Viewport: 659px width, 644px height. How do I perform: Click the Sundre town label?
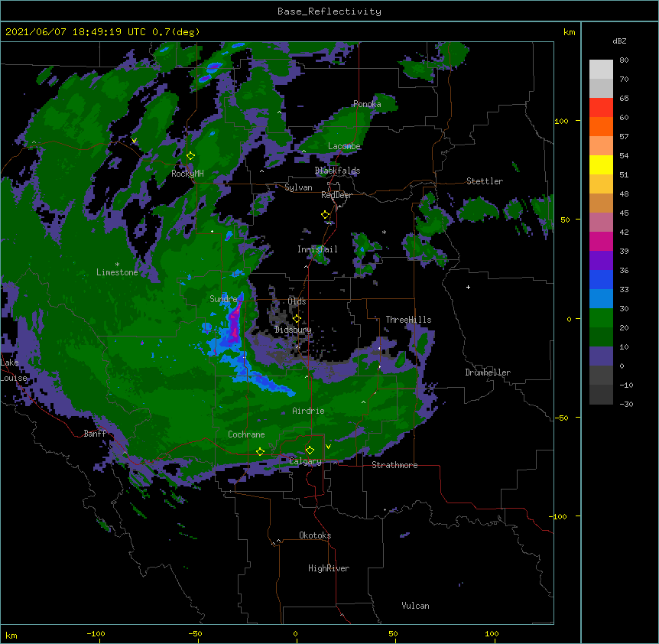(223, 299)
